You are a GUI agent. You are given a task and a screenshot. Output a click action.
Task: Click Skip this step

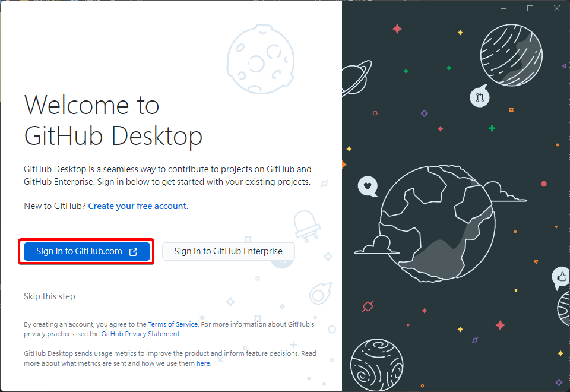pyautogui.click(x=49, y=296)
